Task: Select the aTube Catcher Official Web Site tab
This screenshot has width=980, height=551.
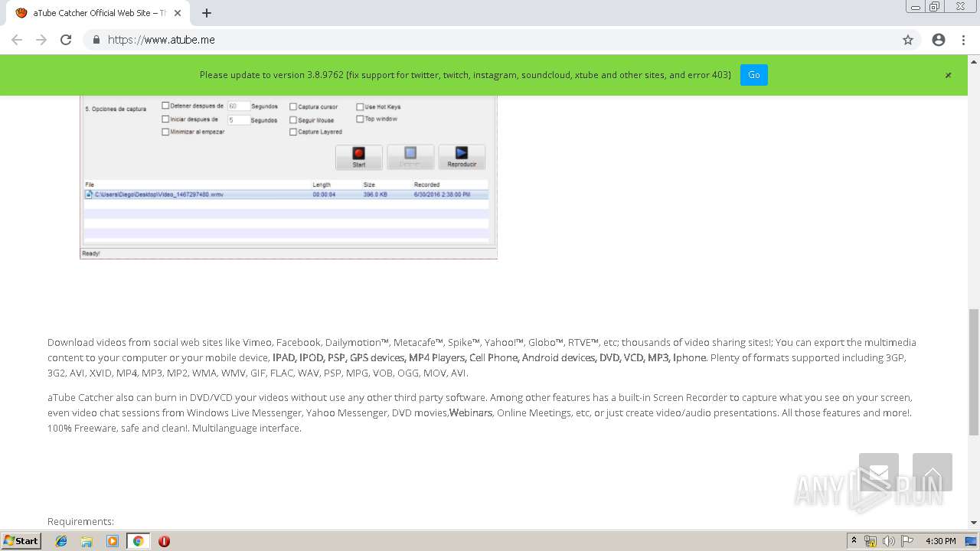Action: pos(98,13)
